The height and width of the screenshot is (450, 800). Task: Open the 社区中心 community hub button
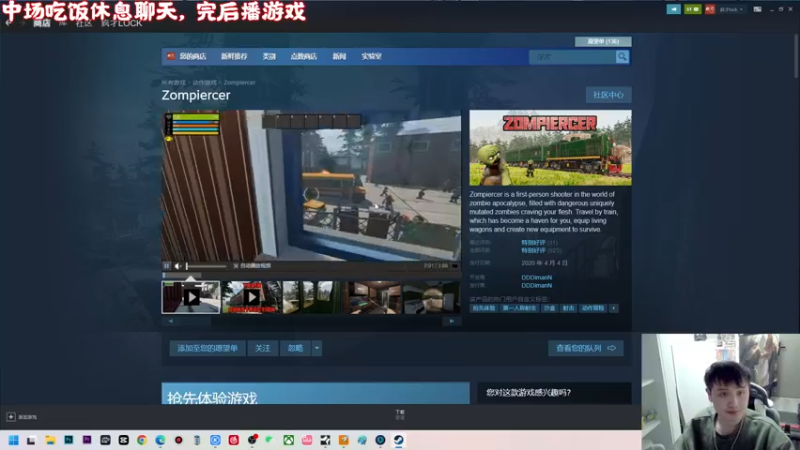[608, 95]
